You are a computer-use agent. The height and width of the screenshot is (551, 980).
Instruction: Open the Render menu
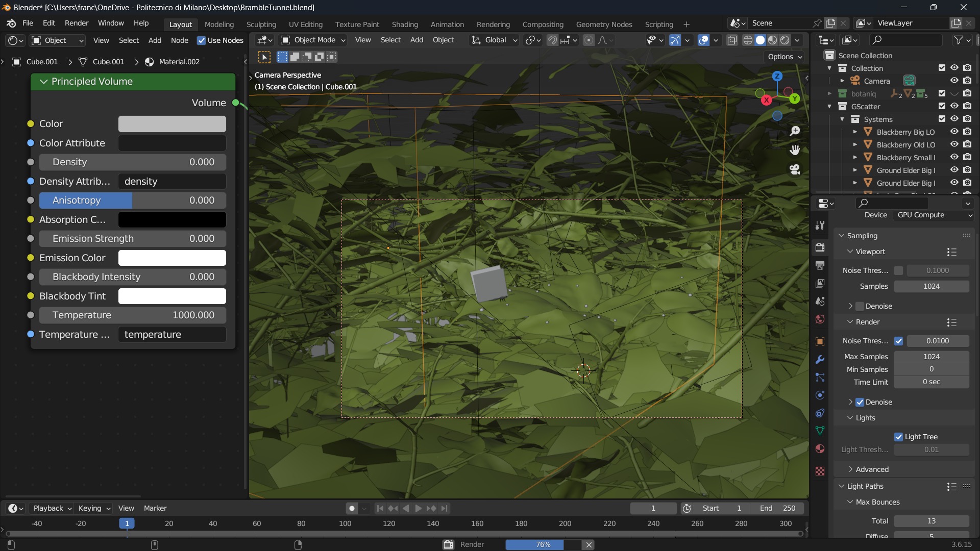tap(77, 23)
